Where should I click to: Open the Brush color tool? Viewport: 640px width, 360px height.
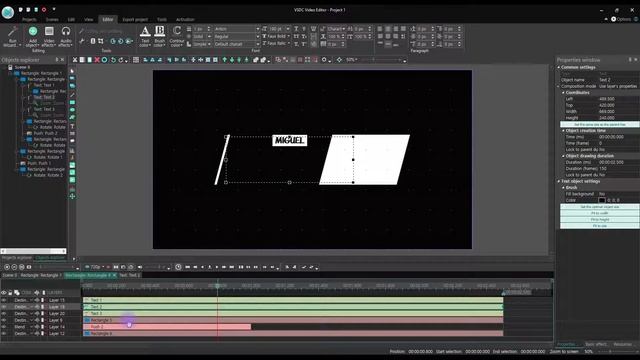pyautogui.click(x=160, y=36)
